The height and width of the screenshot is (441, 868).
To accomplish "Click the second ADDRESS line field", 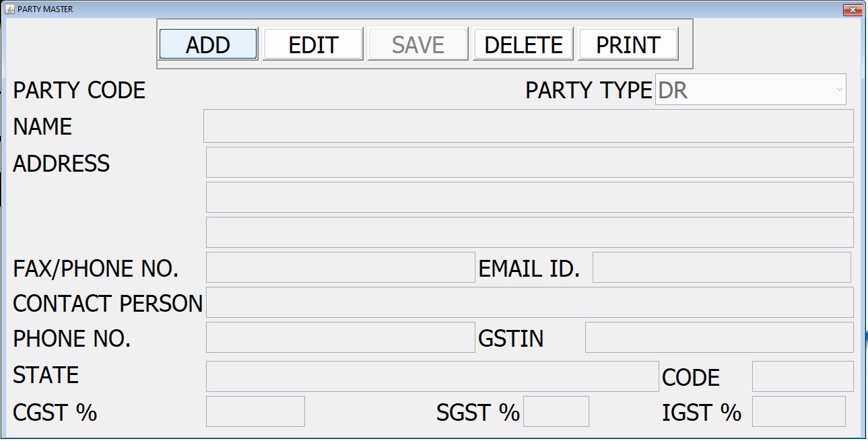I will pyautogui.click(x=529, y=197).
